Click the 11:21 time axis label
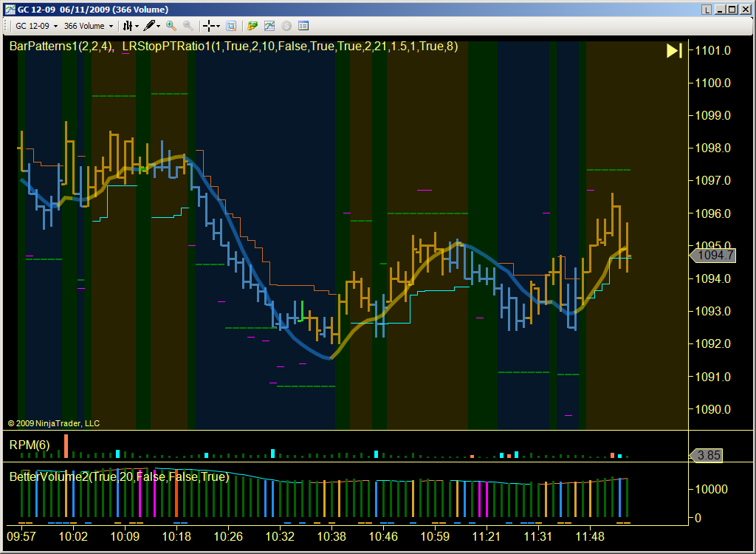 (x=486, y=536)
